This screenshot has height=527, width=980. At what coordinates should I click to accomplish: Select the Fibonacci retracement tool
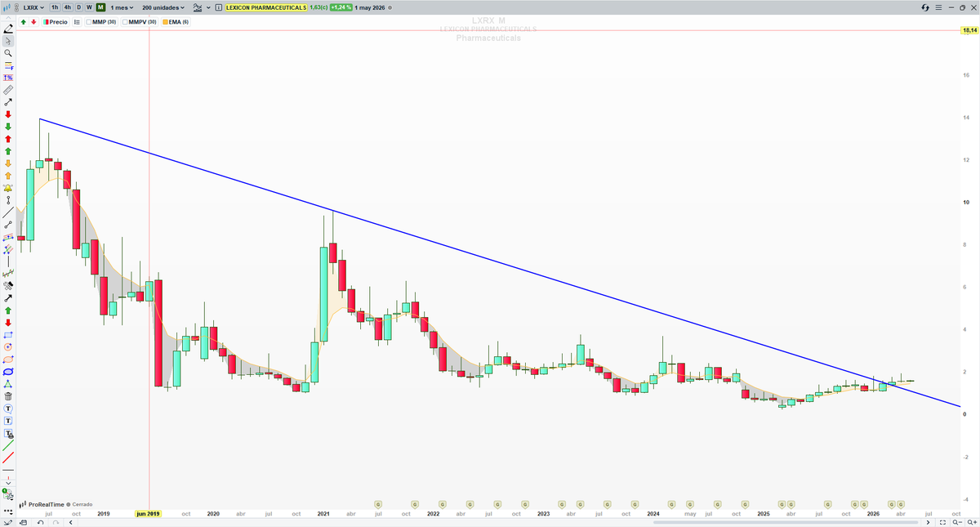pos(8,65)
